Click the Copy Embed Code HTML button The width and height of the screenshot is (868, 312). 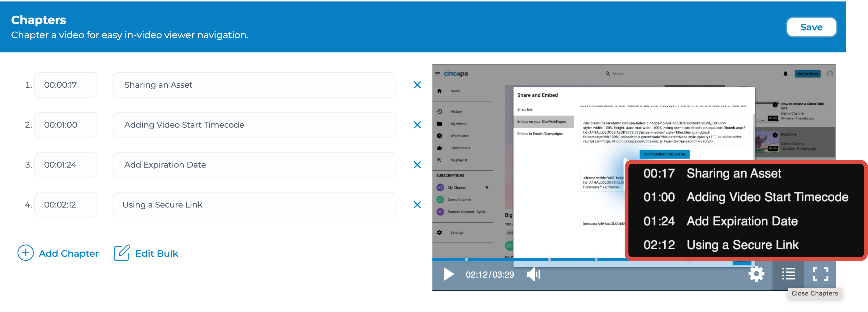664,154
